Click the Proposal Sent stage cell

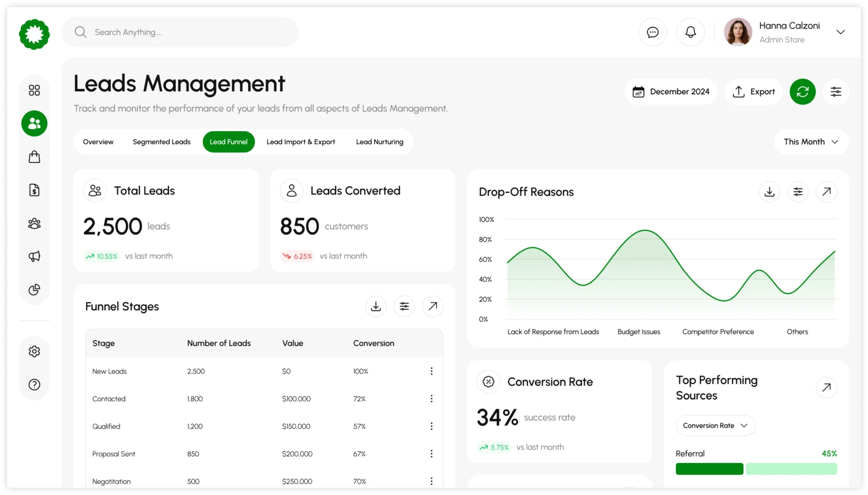(x=113, y=454)
